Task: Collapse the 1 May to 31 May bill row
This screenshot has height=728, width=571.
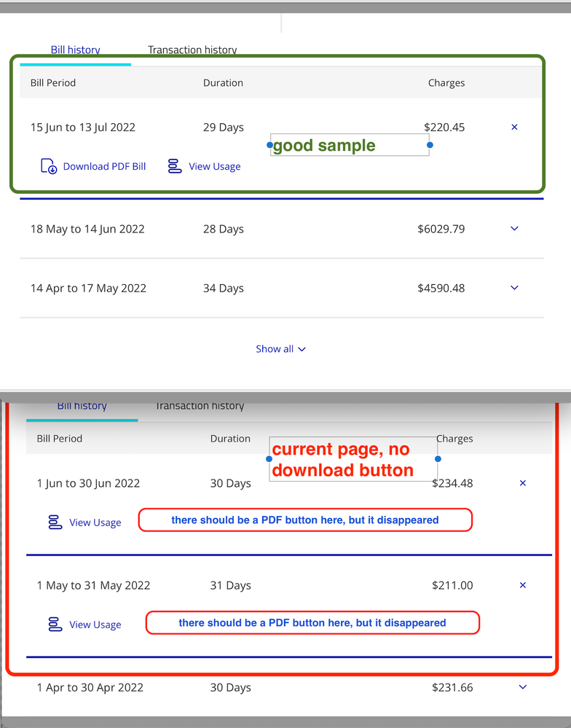Action: 522,585
